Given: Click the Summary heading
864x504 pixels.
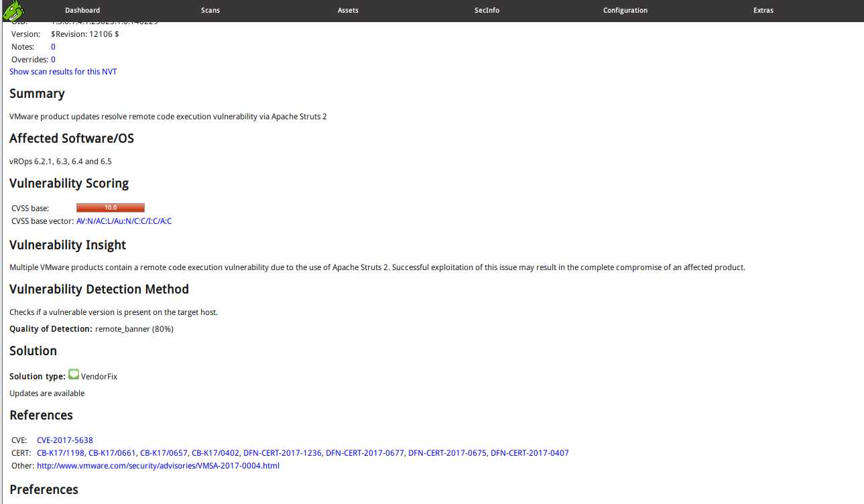Looking at the screenshot, I should 37,94.
